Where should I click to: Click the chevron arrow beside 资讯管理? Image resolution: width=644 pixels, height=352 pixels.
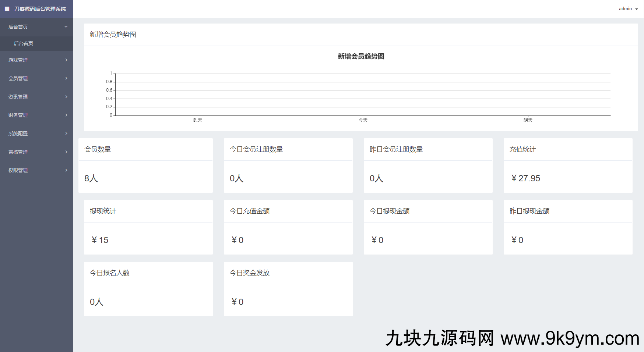(x=66, y=97)
